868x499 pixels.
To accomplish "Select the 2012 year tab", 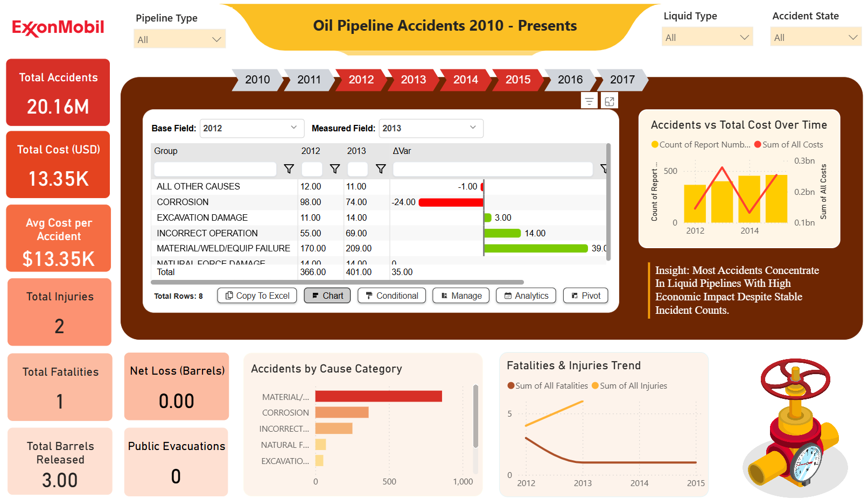I will (361, 80).
